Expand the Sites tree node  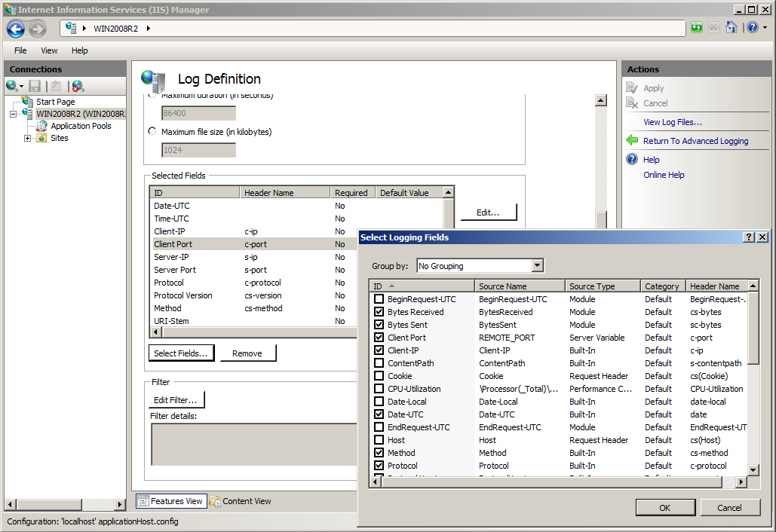[x=27, y=138]
